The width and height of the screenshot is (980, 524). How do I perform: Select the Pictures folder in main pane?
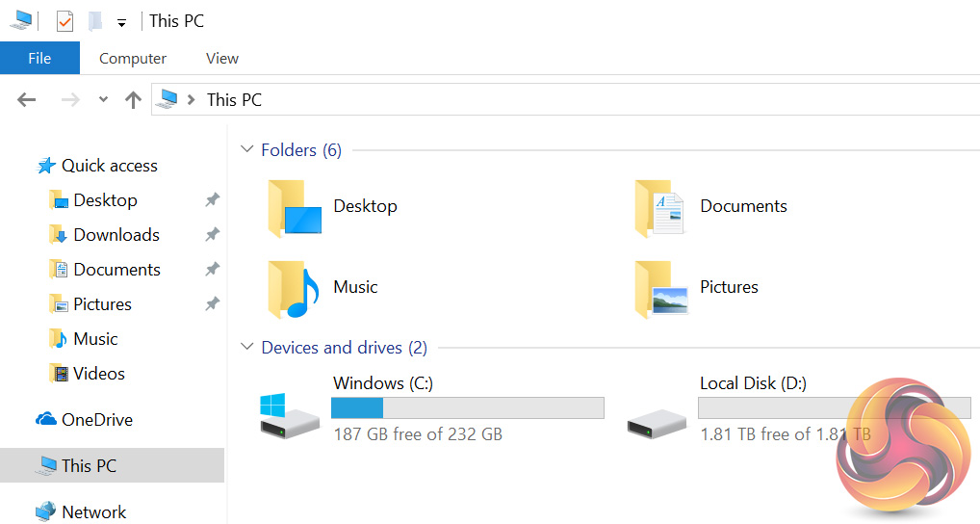tap(660, 288)
